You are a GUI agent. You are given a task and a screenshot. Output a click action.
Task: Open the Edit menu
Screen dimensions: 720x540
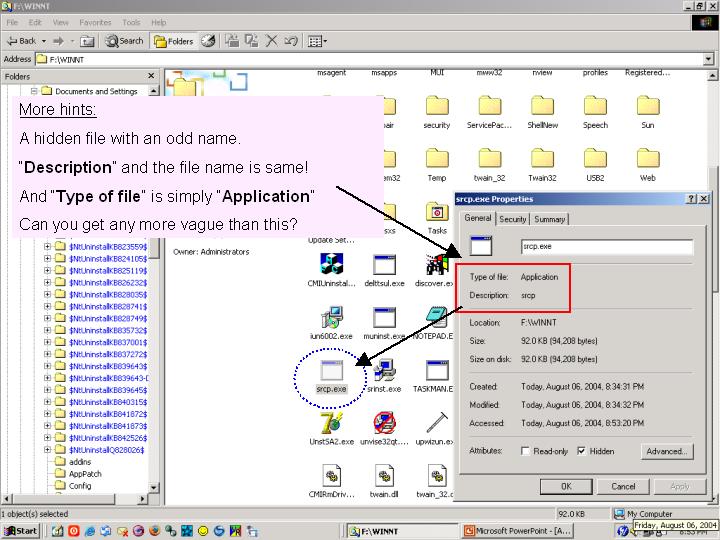(35, 22)
